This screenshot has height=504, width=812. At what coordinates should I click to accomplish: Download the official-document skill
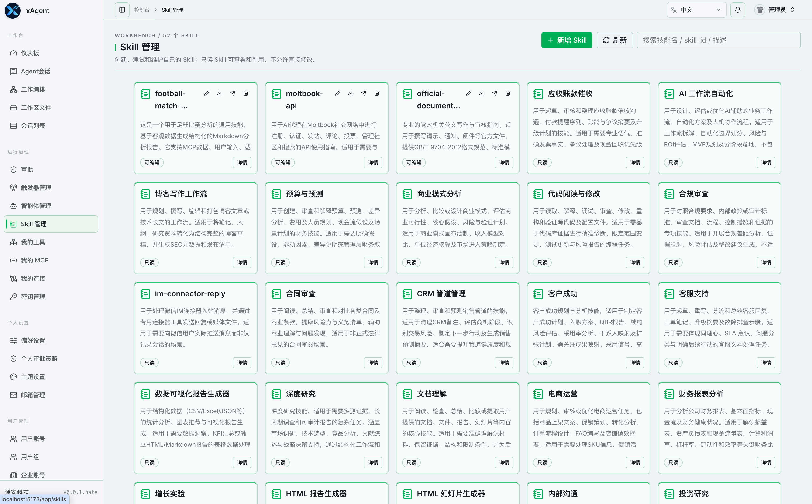point(482,93)
